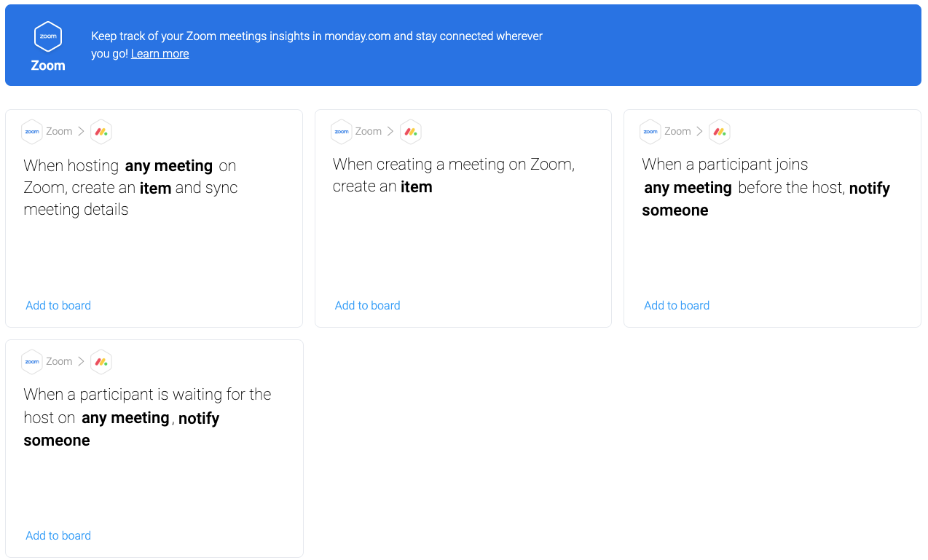Image resolution: width=928 pixels, height=560 pixels.
Task: Select 'any meeting' in the waiting for host recipe
Action: [x=125, y=418]
